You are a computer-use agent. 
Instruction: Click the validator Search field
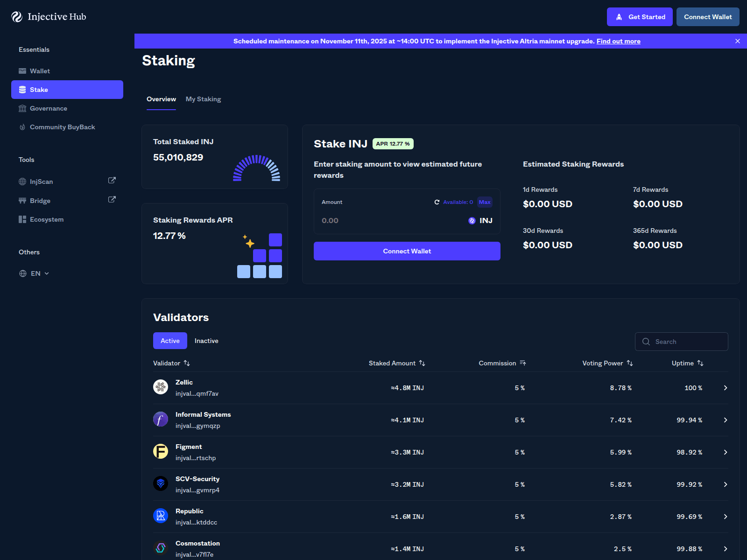[682, 342]
